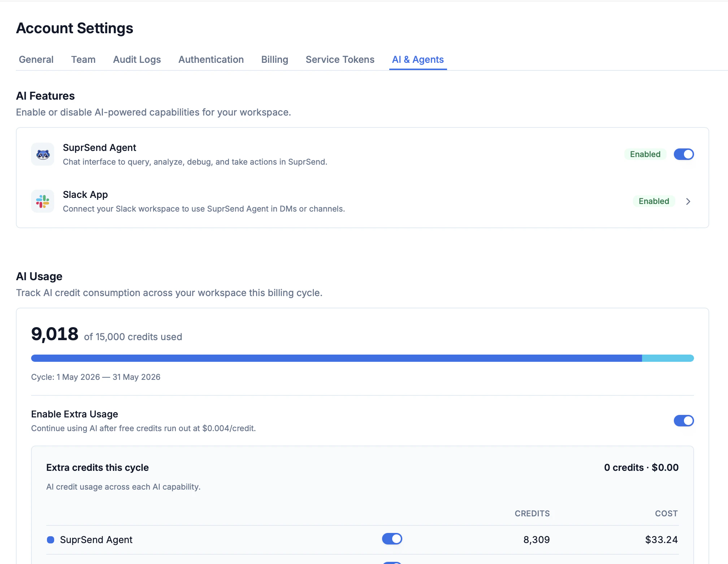Viewport: 728px width, 564px height.
Task: Click the AI Features section heading
Action: 45,96
